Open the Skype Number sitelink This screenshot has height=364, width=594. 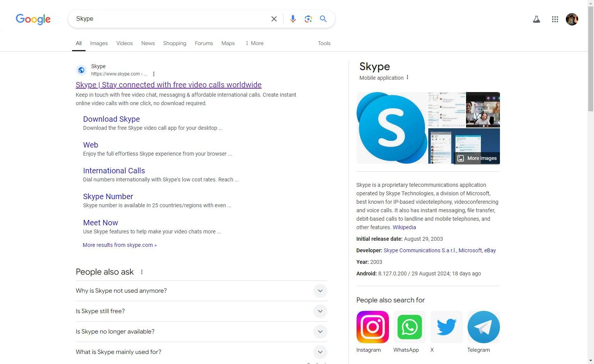(108, 196)
